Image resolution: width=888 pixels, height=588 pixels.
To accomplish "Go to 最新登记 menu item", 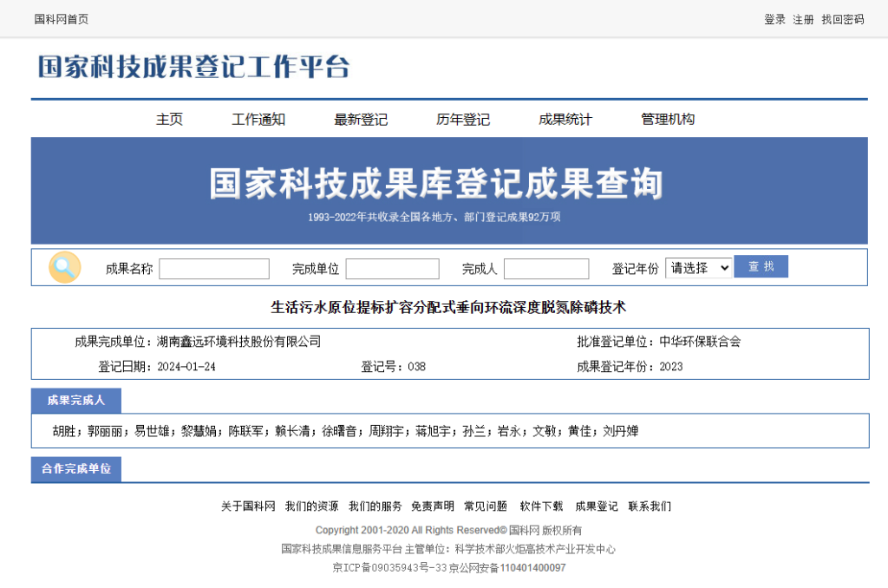I will 361,120.
